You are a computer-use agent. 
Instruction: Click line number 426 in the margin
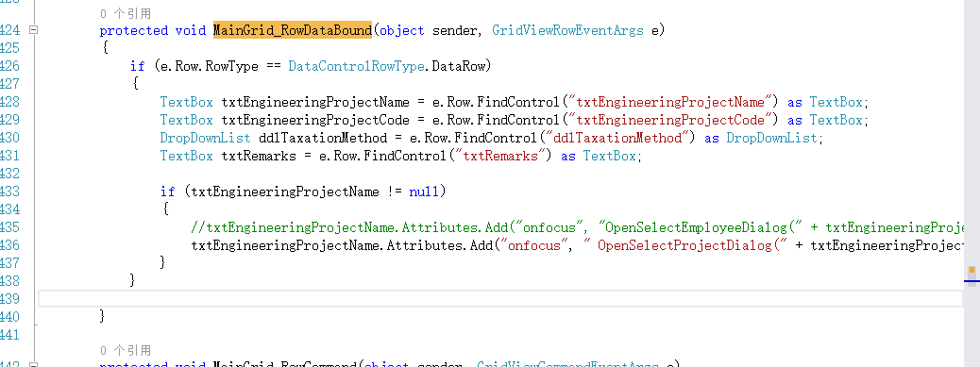(x=10, y=66)
